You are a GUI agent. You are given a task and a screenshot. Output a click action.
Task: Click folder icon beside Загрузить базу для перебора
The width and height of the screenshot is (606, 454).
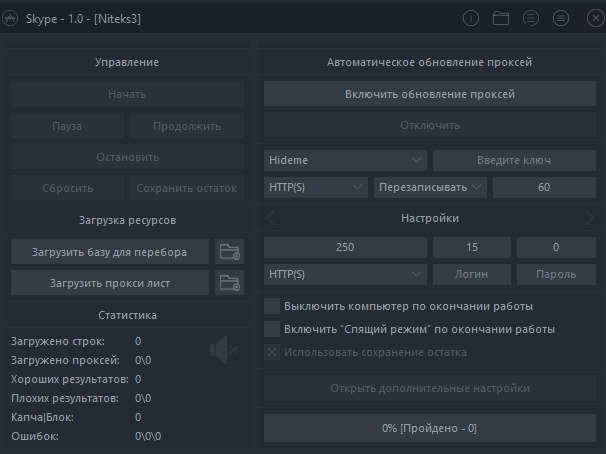pos(229,251)
